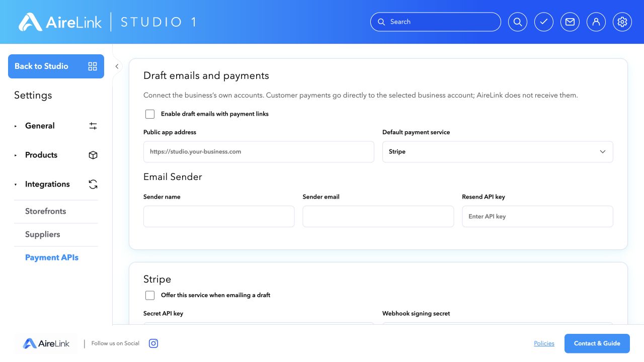Click the sliders icon beside General
This screenshot has width=644, height=362.
pyautogui.click(x=93, y=126)
